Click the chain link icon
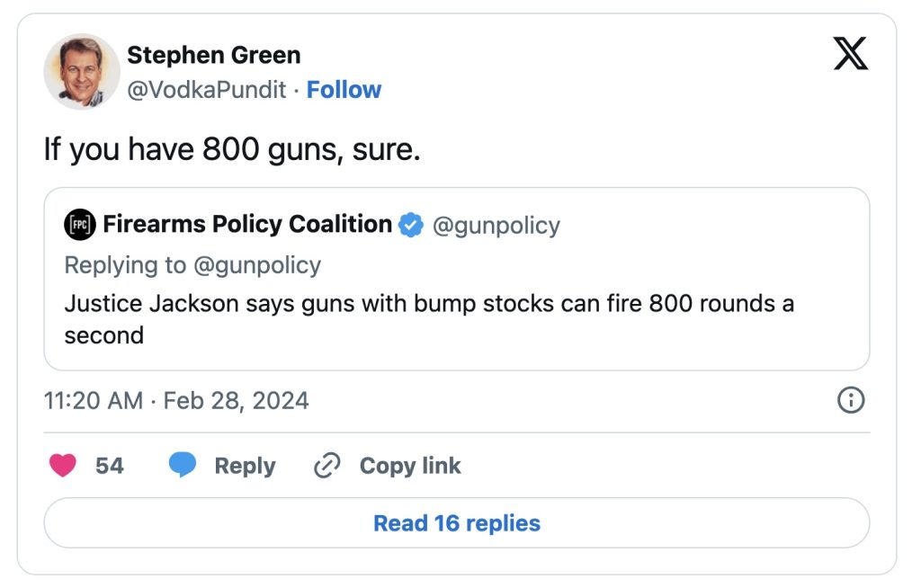The image size is (921, 588). coord(326,466)
